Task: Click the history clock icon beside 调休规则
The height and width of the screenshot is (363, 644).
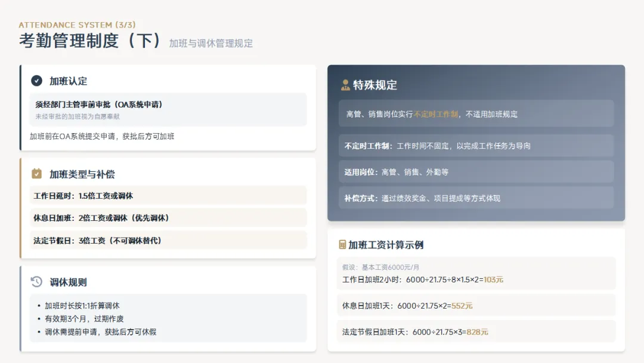Action: (36, 282)
